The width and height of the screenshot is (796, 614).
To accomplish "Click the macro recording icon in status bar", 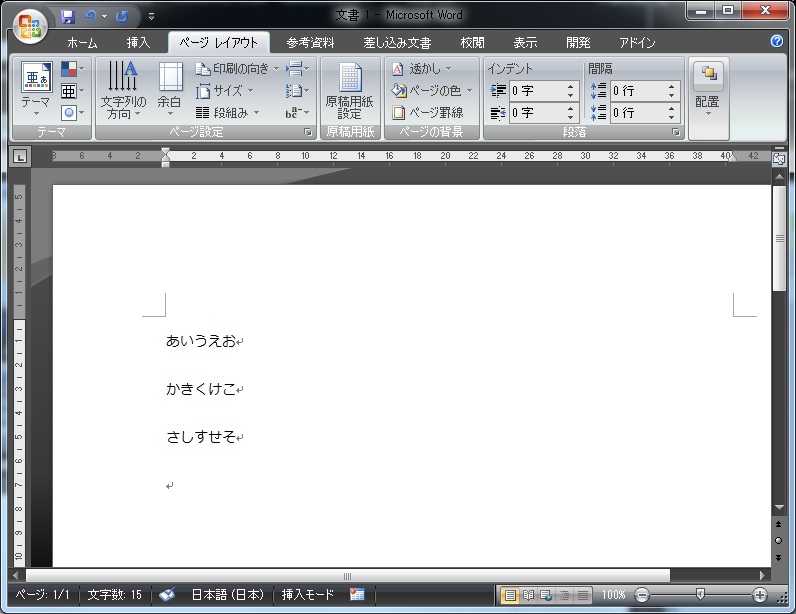I will (x=357, y=594).
